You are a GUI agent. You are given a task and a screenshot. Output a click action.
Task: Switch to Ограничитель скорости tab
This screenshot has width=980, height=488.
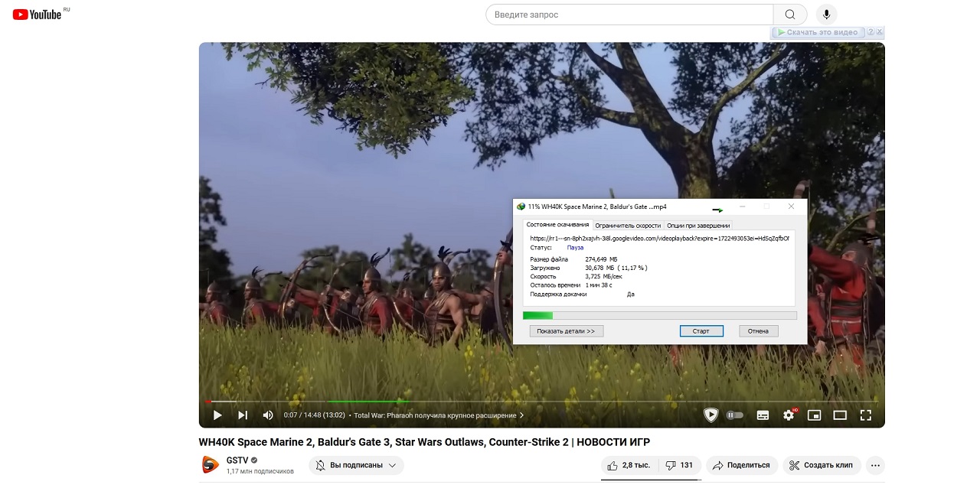pos(628,226)
